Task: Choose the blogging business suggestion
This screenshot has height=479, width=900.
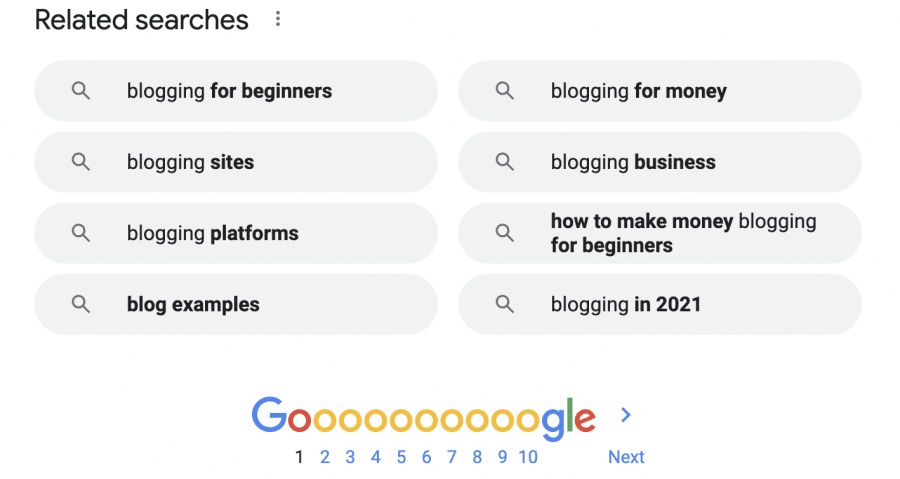Action: pyautogui.click(x=660, y=162)
